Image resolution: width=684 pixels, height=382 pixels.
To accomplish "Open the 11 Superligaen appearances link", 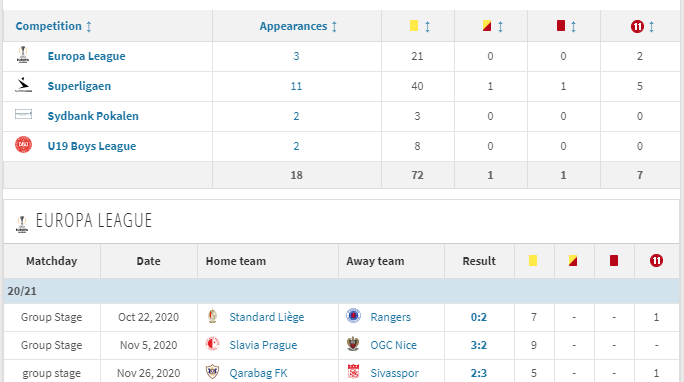I will (x=296, y=86).
